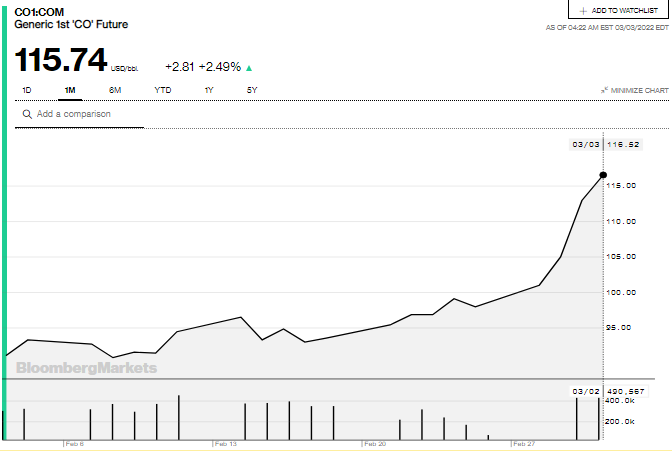Switch to the 1Y chart range
Viewport: 672px width, 451px height.
click(208, 90)
